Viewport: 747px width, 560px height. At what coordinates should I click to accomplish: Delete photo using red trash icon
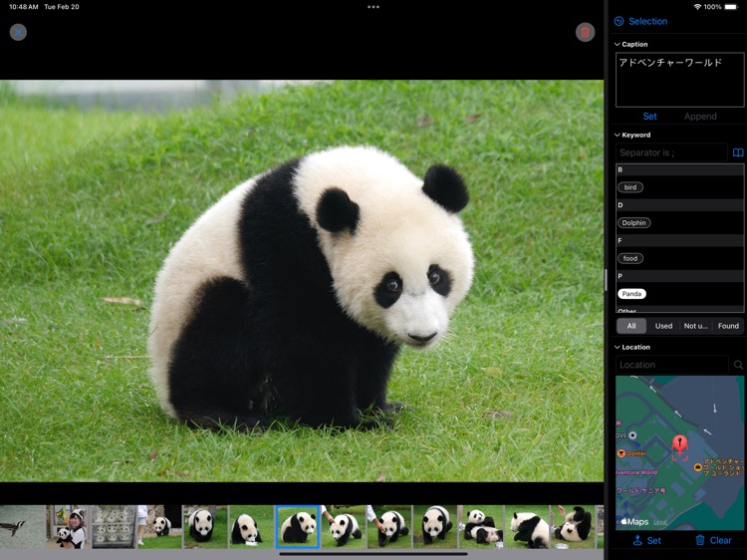585,33
